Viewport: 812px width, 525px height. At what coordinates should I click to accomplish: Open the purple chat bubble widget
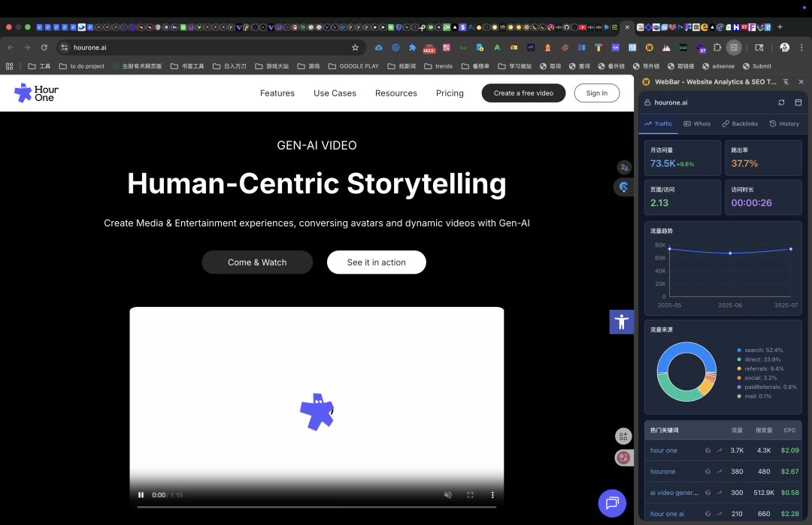coord(612,503)
